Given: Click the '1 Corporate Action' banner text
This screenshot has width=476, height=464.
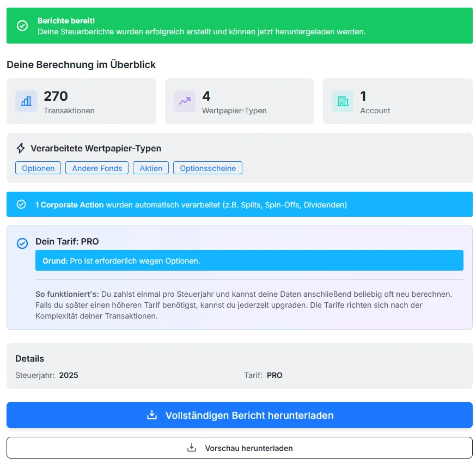Looking at the screenshot, I should pyautogui.click(x=70, y=205).
